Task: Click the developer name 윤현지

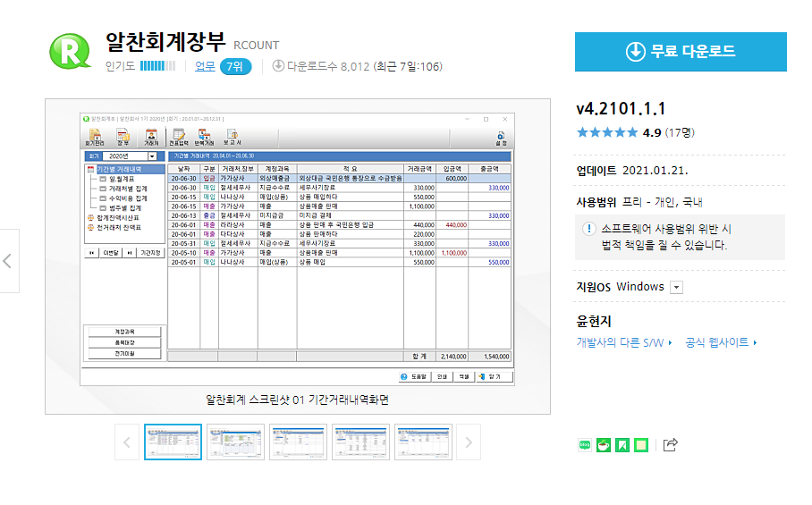Action: (594, 321)
